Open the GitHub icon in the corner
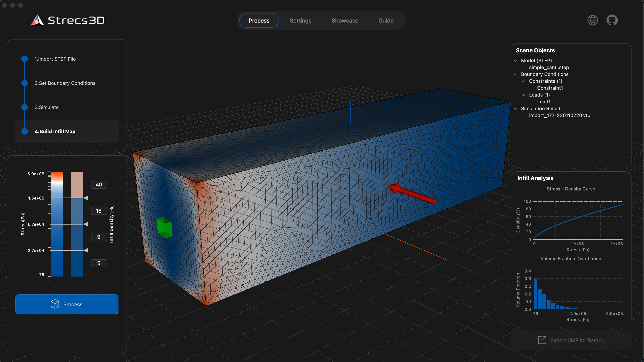The width and height of the screenshot is (644, 362). point(612,20)
